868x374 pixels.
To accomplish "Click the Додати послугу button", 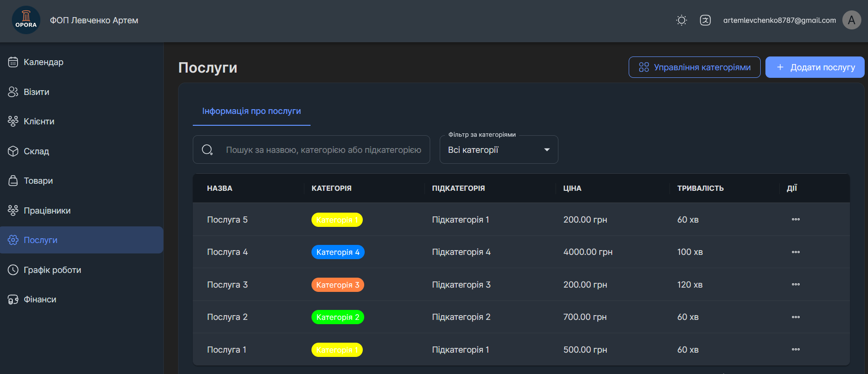I will [815, 67].
